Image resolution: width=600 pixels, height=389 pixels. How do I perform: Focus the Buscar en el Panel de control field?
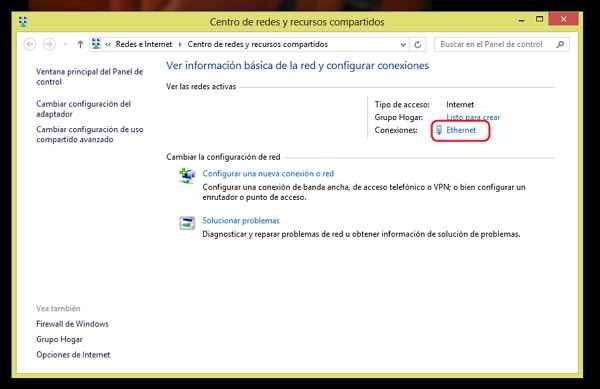coord(502,44)
